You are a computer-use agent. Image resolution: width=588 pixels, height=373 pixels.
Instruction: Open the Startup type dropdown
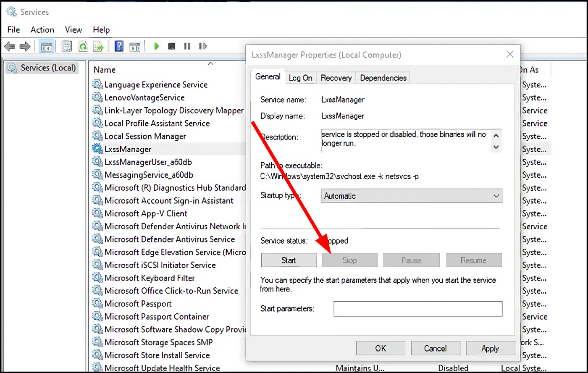point(411,196)
